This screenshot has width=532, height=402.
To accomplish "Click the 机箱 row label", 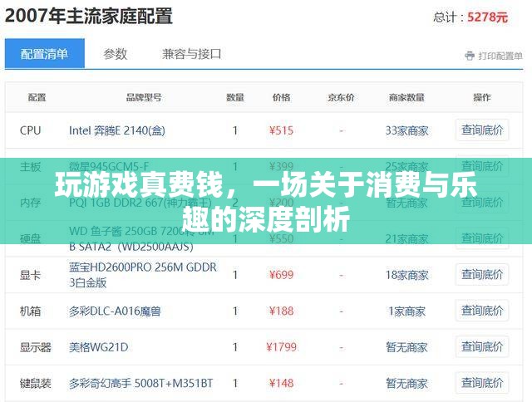I will [x=30, y=311].
